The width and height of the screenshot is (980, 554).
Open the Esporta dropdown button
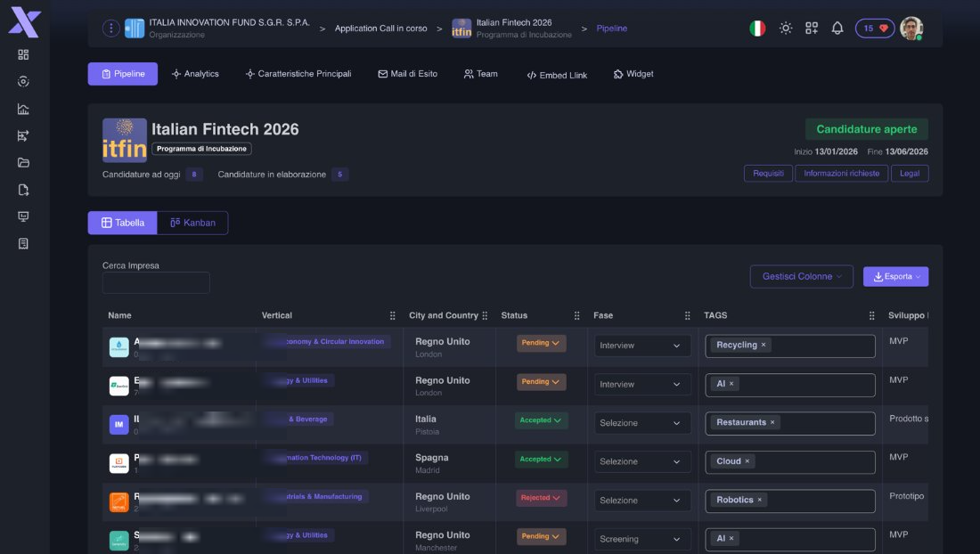click(x=895, y=277)
